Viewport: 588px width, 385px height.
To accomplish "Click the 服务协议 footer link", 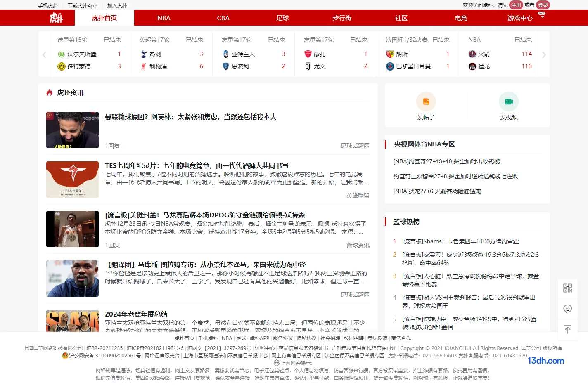I will tap(283, 338).
